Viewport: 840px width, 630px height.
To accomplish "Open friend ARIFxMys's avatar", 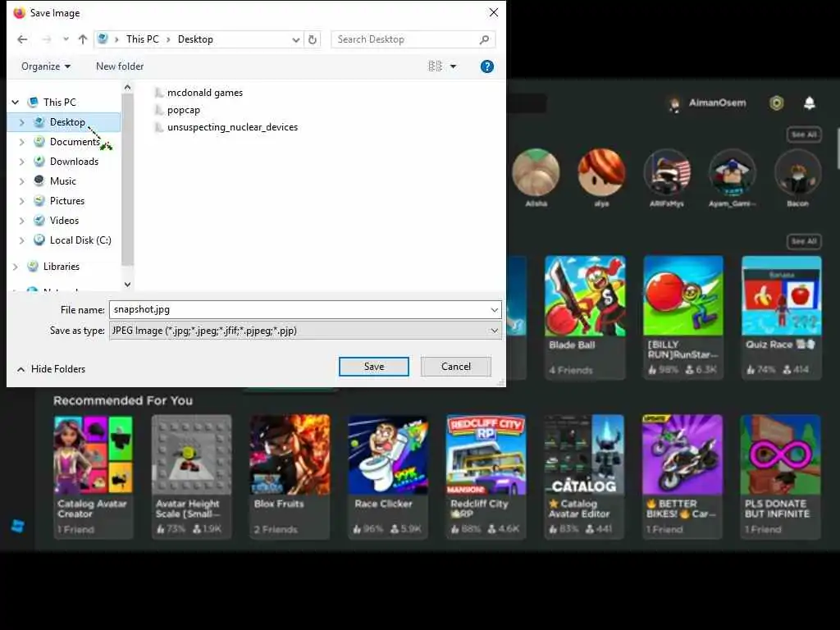I will (x=667, y=172).
